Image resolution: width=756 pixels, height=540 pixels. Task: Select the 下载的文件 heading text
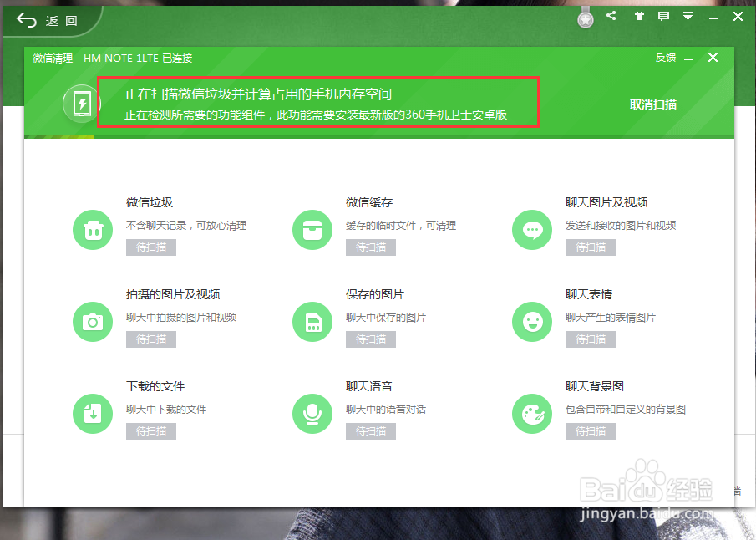[155, 386]
